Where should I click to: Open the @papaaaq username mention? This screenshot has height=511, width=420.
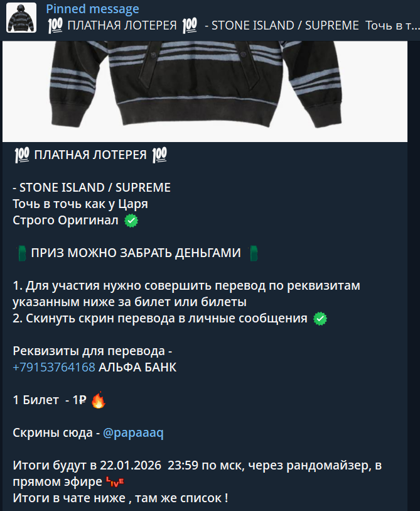pos(133,433)
